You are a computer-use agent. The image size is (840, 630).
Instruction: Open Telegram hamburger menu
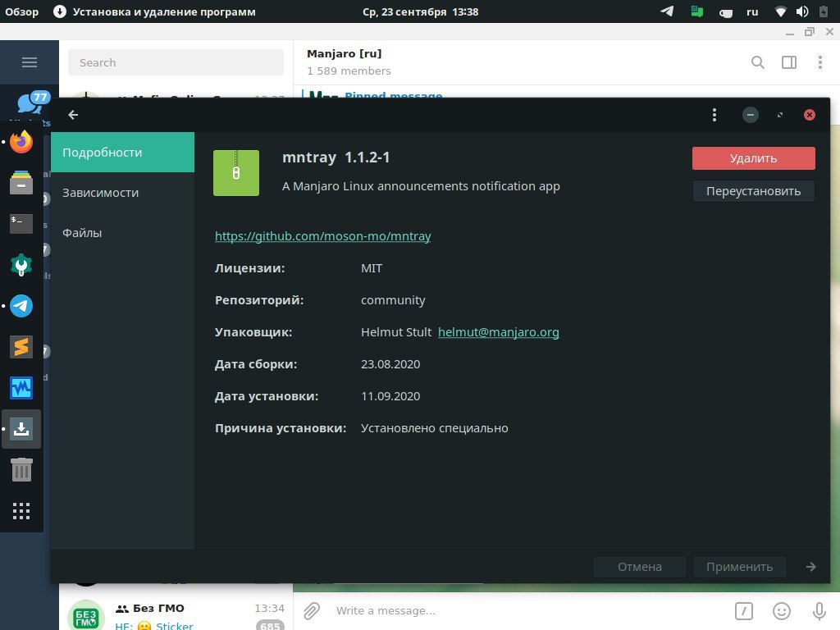[30, 62]
